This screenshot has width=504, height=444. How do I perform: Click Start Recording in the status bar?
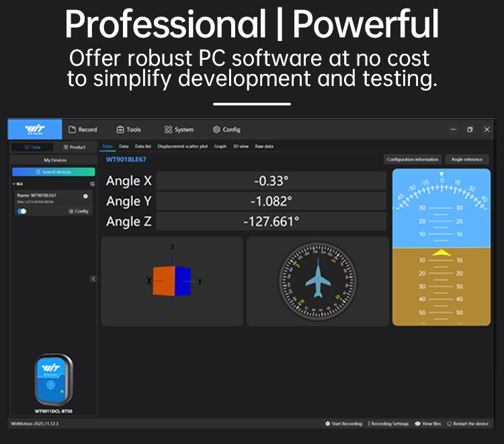(x=345, y=424)
